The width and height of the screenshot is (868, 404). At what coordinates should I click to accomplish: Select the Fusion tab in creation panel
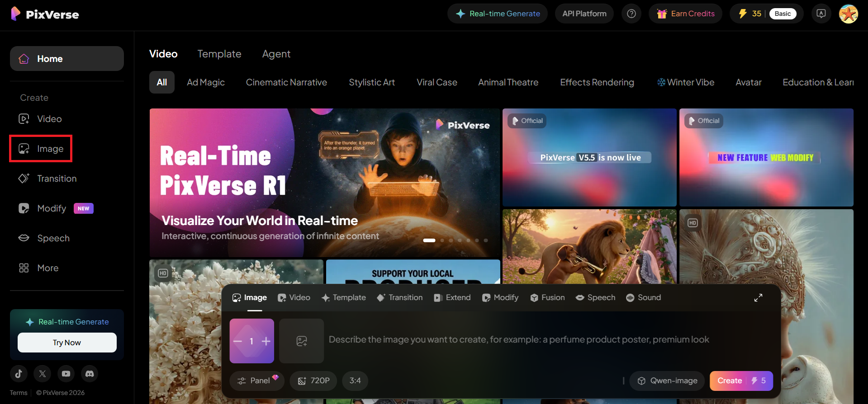coord(547,297)
